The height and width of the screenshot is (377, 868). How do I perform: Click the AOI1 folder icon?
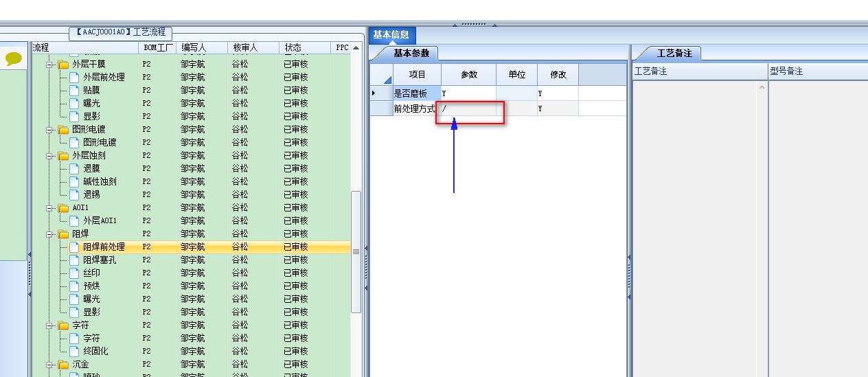pyautogui.click(x=64, y=207)
